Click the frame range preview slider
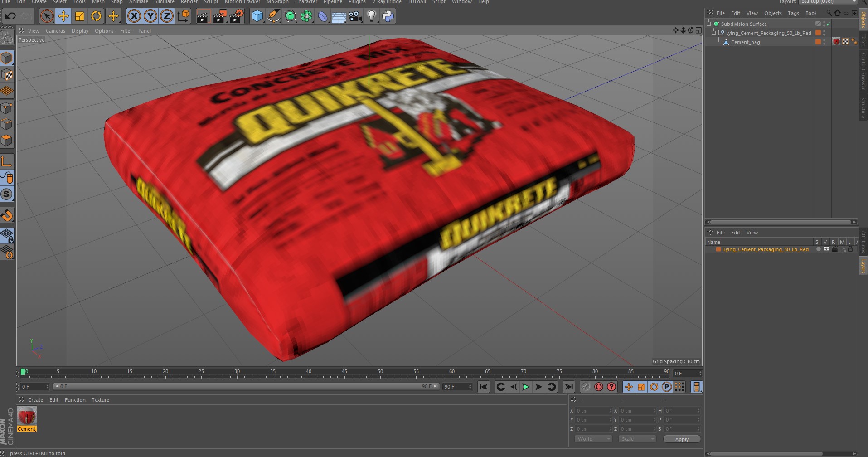This screenshot has width=868, height=457. coord(246,386)
